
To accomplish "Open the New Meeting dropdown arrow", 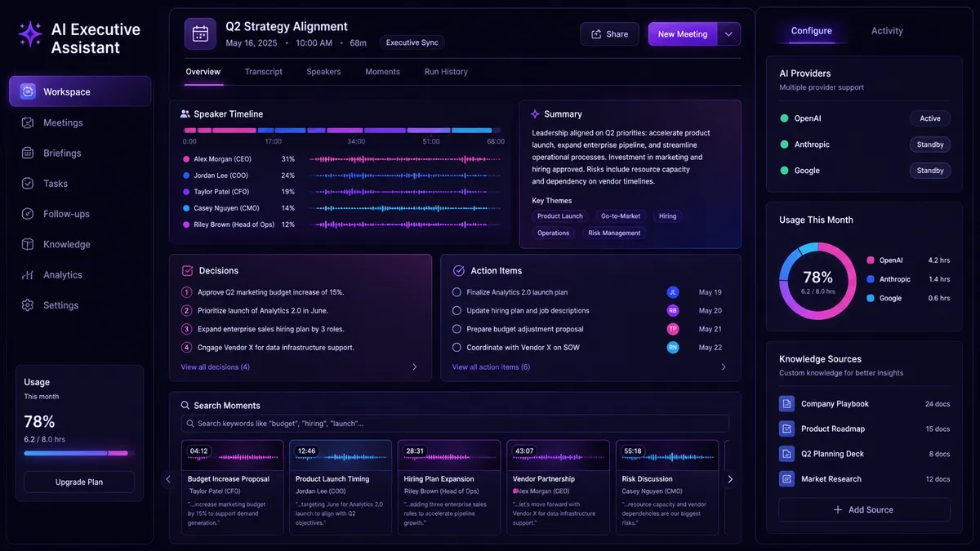I will (728, 34).
